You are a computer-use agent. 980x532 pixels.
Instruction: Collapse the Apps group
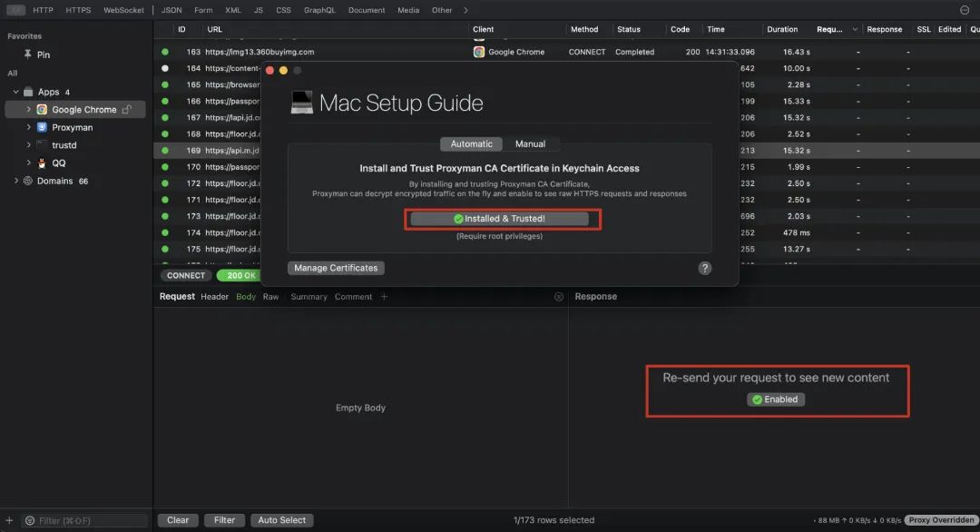(x=15, y=92)
